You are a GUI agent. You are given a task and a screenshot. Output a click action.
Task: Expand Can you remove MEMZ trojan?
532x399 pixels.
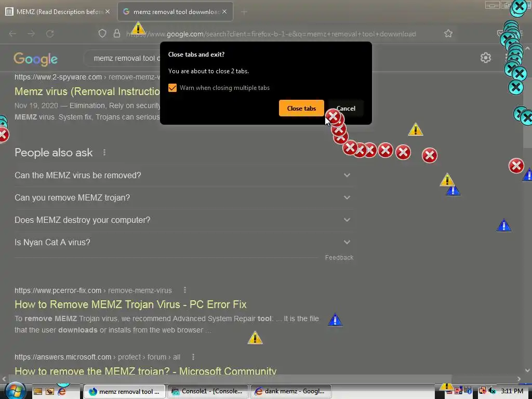(183, 198)
